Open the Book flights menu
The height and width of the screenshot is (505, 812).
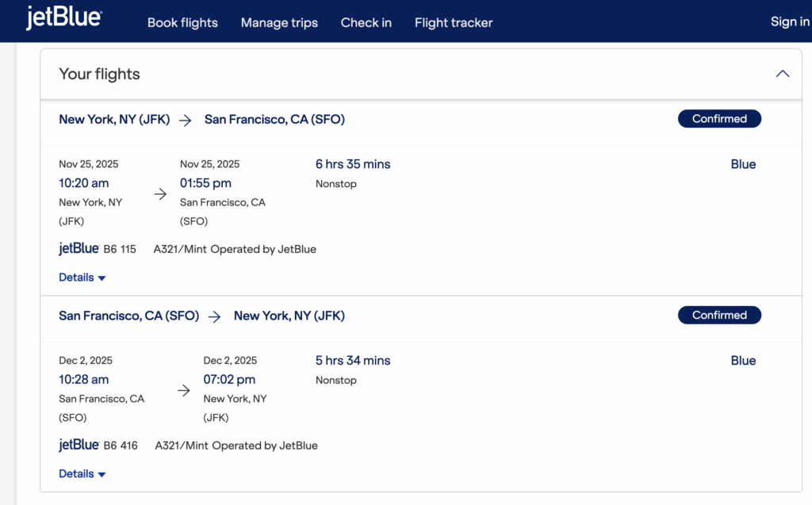pyautogui.click(x=182, y=22)
